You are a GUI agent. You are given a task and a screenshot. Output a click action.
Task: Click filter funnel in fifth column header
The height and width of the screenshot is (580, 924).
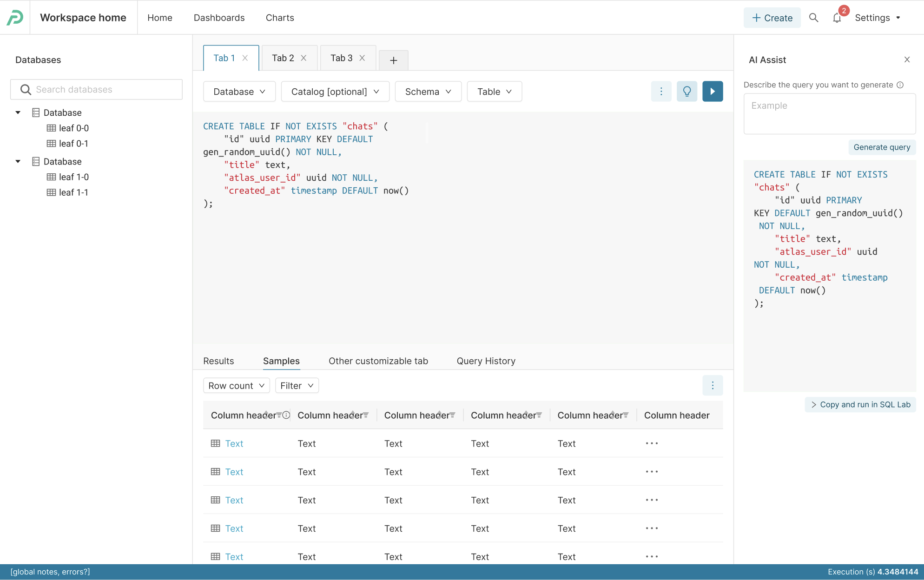pyautogui.click(x=626, y=415)
